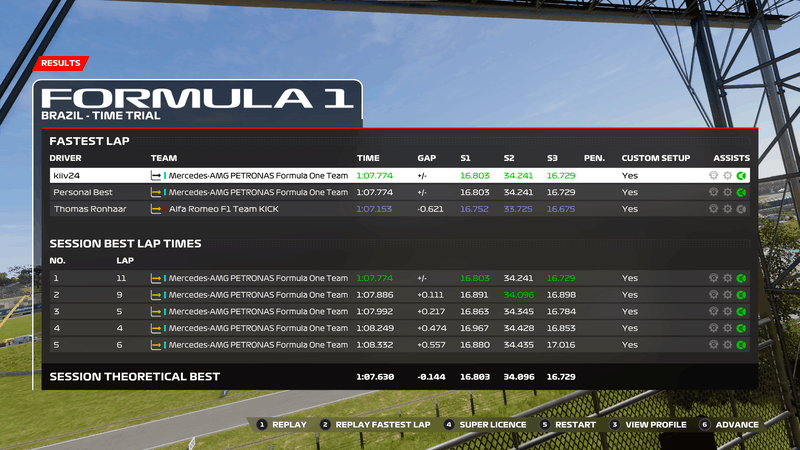The height and width of the screenshot is (450, 800).
Task: Click the Fastest Lap section heading
Action: pyautogui.click(x=89, y=141)
